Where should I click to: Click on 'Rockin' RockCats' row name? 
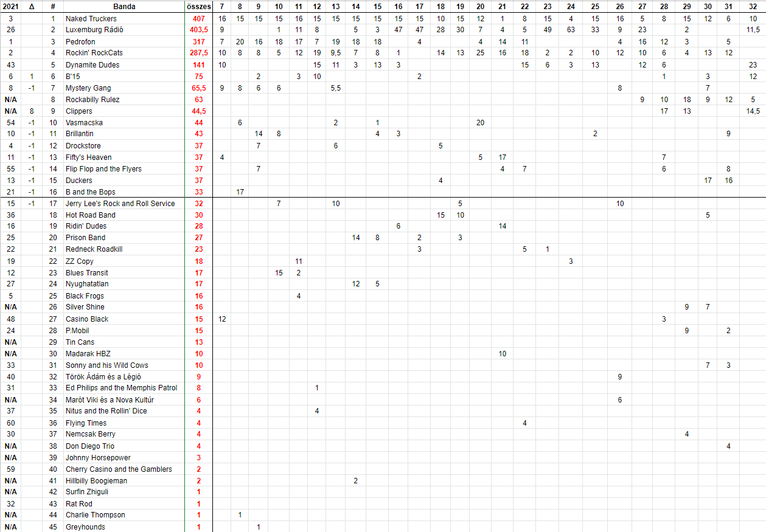click(124, 53)
